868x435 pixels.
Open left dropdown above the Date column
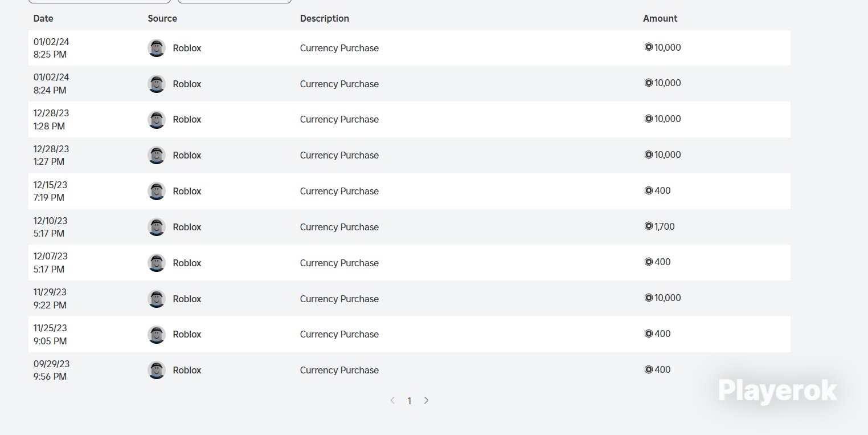coord(99,1)
